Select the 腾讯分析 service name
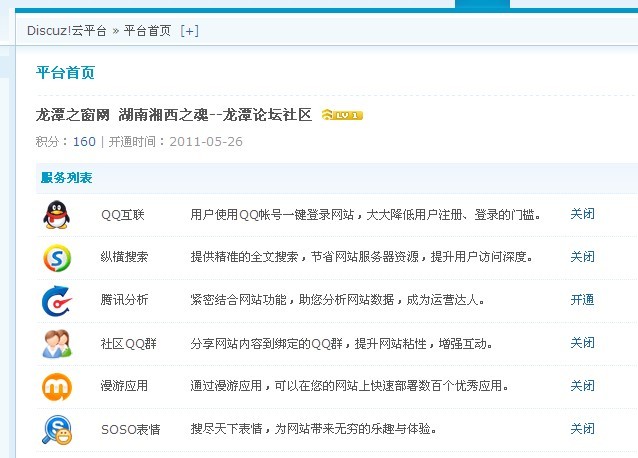Screen dimensions: 638x458 125,300
